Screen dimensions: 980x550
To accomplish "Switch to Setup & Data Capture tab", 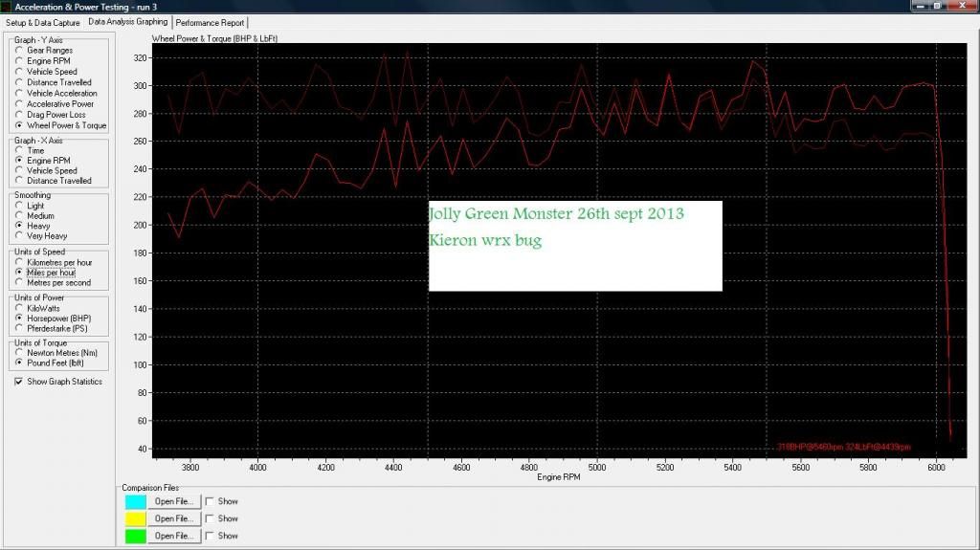I will pos(43,22).
